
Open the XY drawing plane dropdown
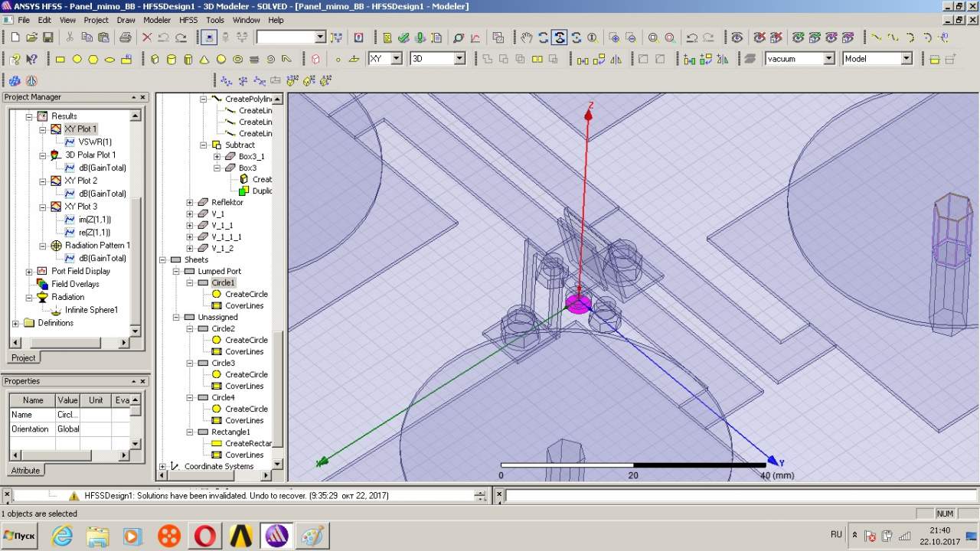pos(396,59)
